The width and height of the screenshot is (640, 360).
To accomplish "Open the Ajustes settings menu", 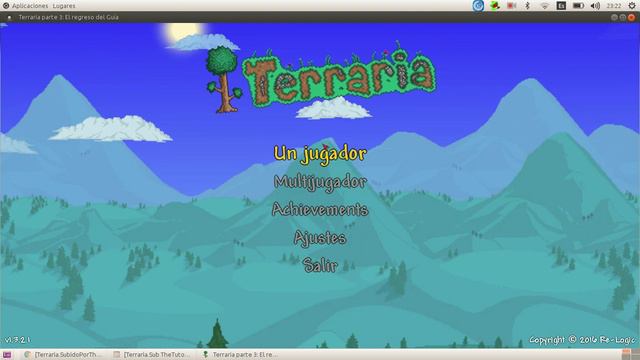I will [x=320, y=238].
